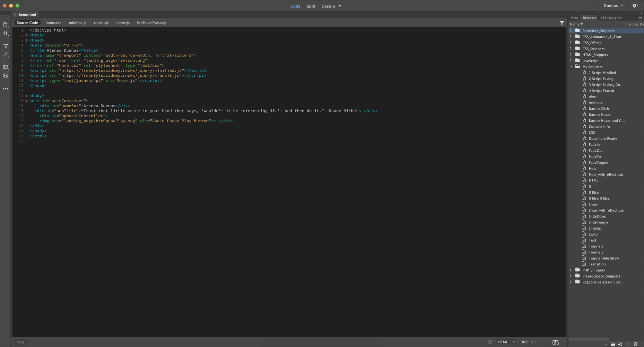Select the Transition snippet
The image size is (644, 347).
[x=597, y=264]
